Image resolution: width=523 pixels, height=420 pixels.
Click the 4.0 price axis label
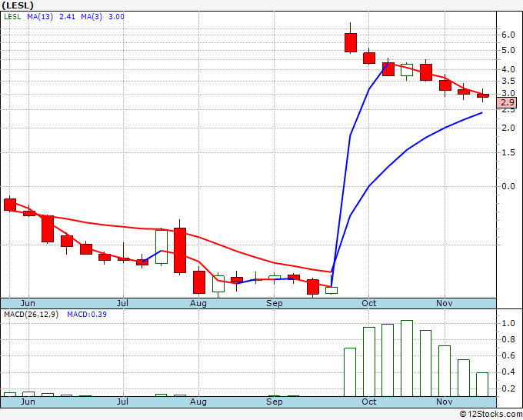(508, 70)
